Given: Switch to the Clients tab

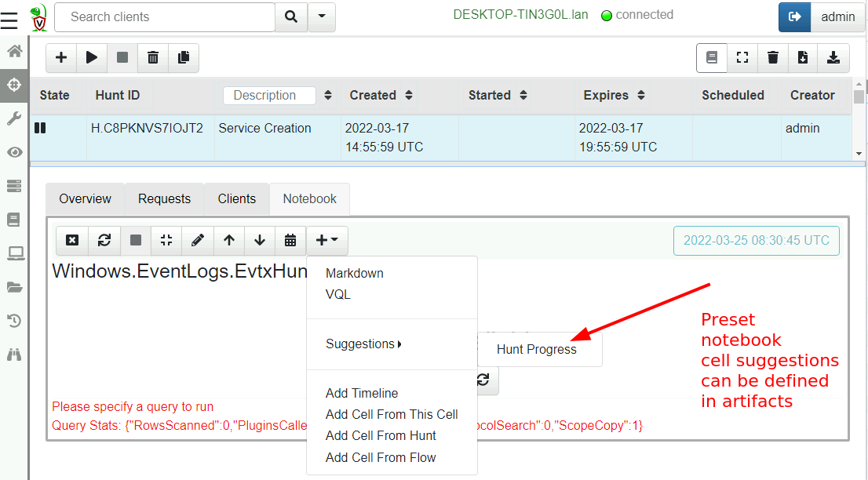Looking at the screenshot, I should tap(236, 198).
